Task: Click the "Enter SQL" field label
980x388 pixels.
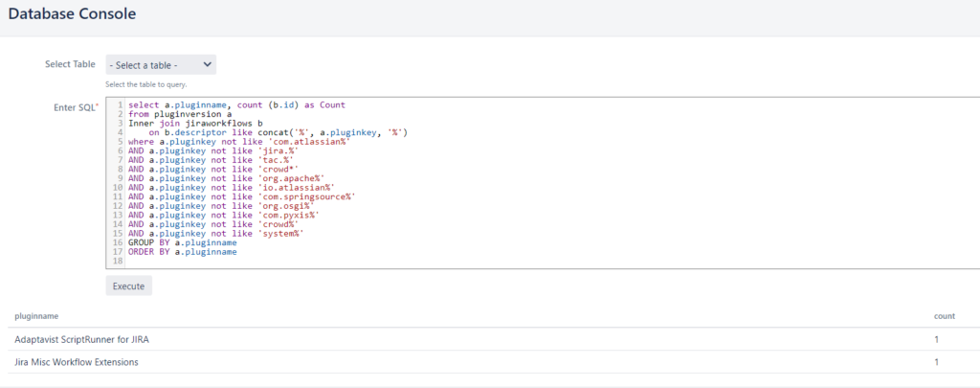Action: pos(75,107)
